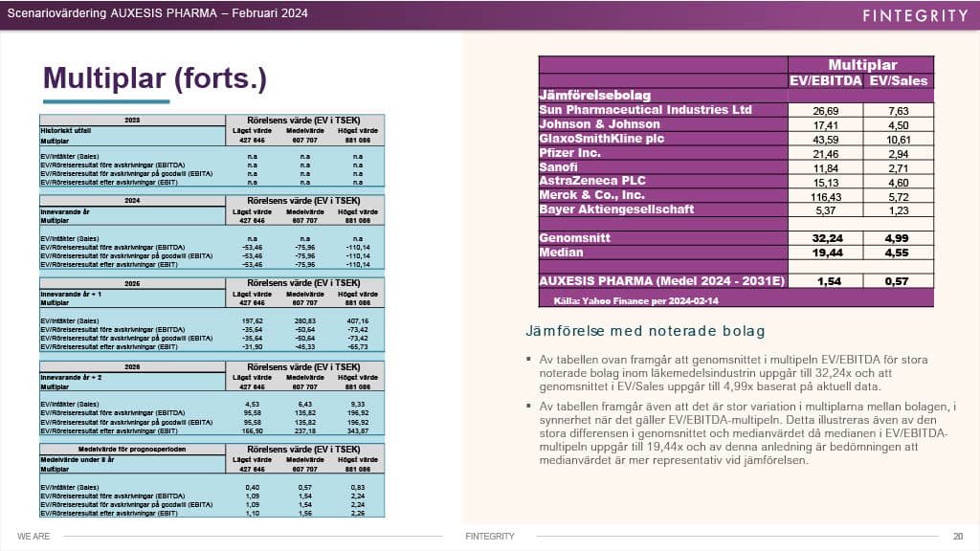The width and height of the screenshot is (980, 551).
Task: Click the 'Genomsnitt' row label
Action: (x=574, y=238)
